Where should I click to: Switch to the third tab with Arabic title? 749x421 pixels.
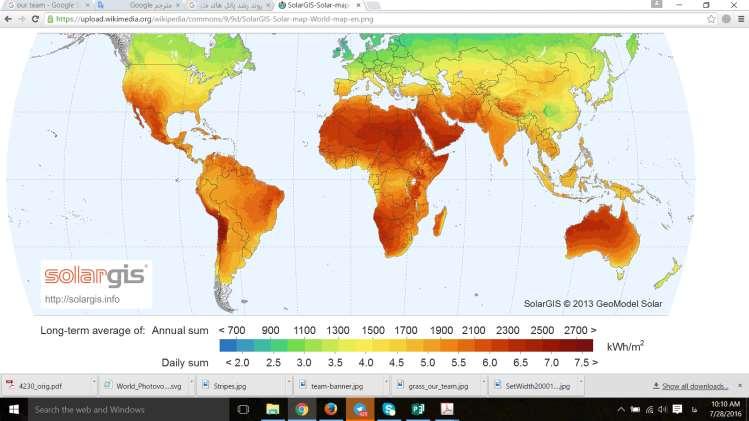(229, 5)
